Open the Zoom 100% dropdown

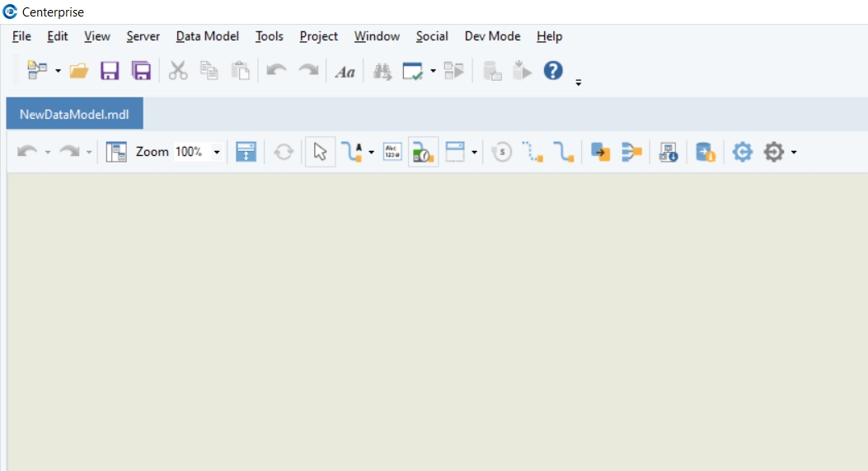coord(217,153)
